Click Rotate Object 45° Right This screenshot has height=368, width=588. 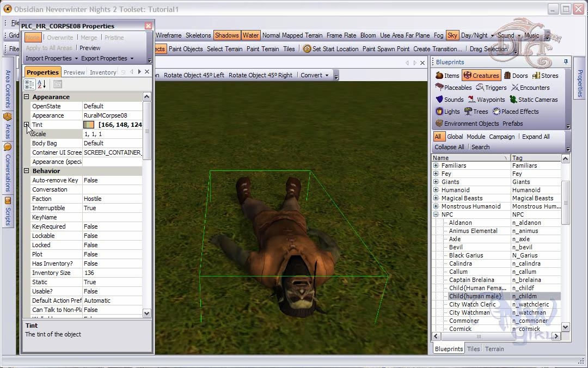coord(260,76)
